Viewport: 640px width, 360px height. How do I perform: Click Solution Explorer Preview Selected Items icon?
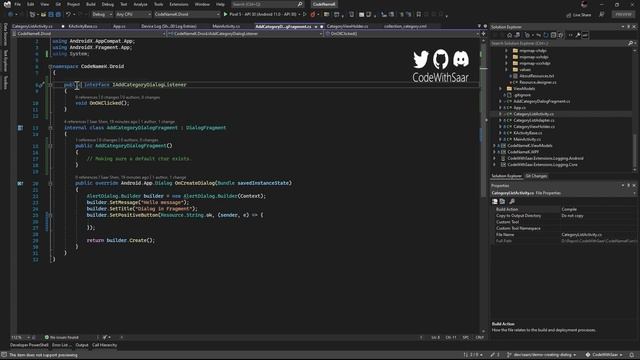click(x=585, y=35)
